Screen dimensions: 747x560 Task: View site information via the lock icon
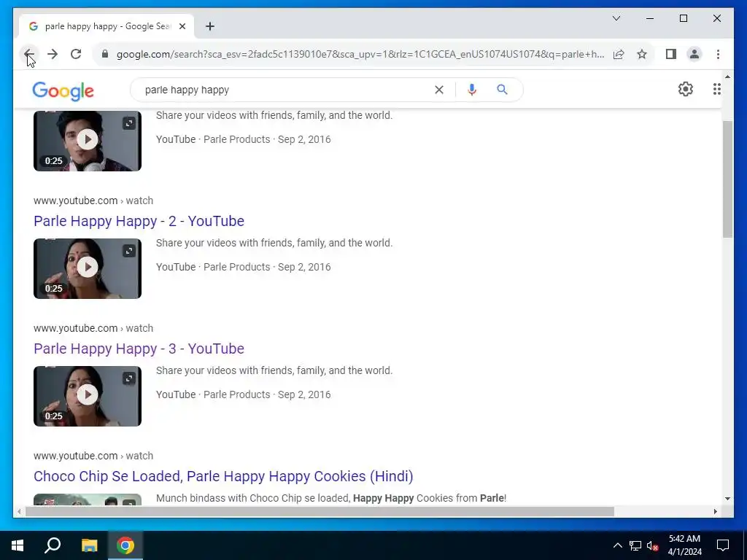coord(105,54)
